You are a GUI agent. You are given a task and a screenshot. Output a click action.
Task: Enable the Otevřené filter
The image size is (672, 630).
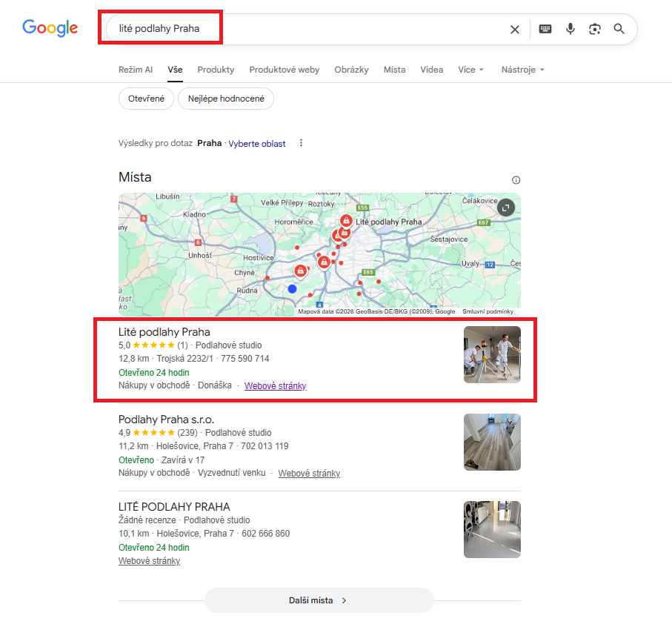coord(146,98)
